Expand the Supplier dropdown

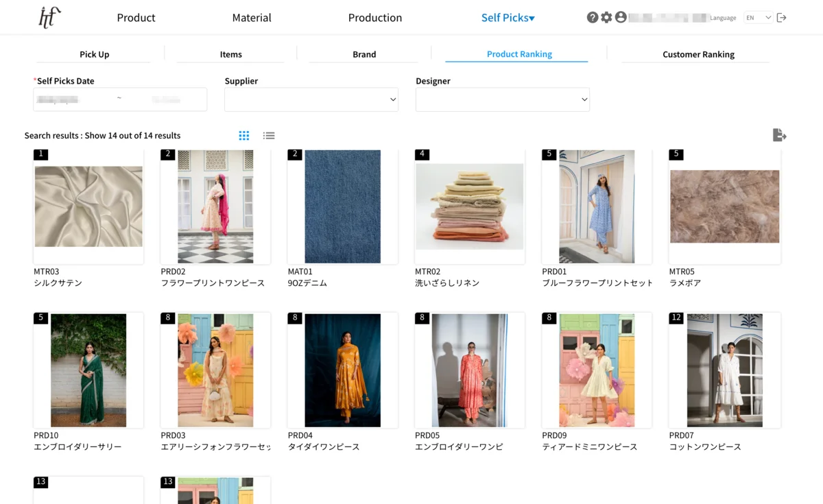coord(311,99)
